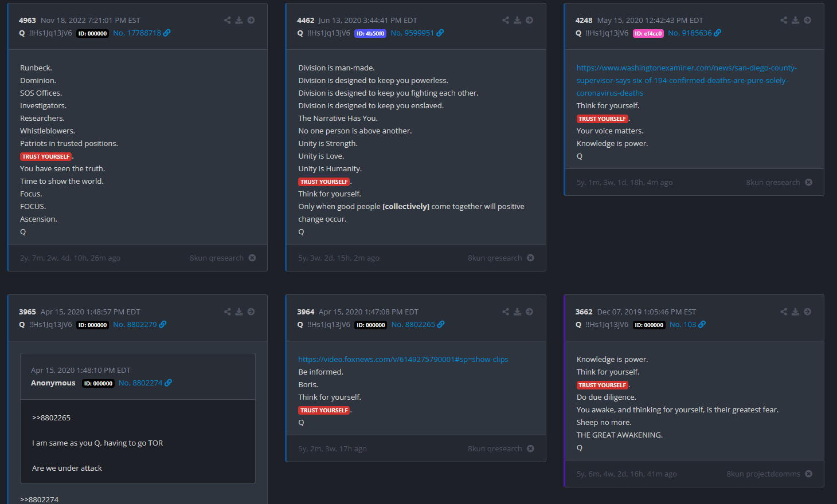Open post link No. 17788718
This screenshot has width=837, height=504.
(x=142, y=33)
